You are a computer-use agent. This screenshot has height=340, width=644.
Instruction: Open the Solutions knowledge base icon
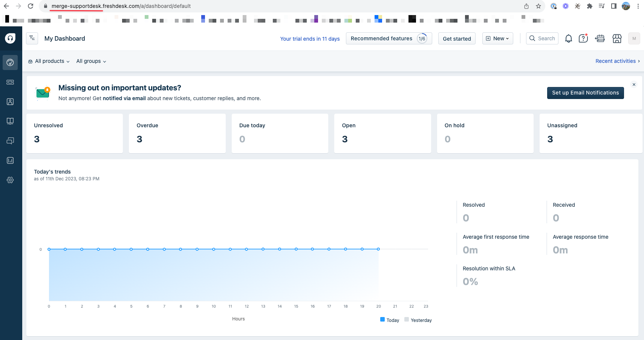coord(10,121)
